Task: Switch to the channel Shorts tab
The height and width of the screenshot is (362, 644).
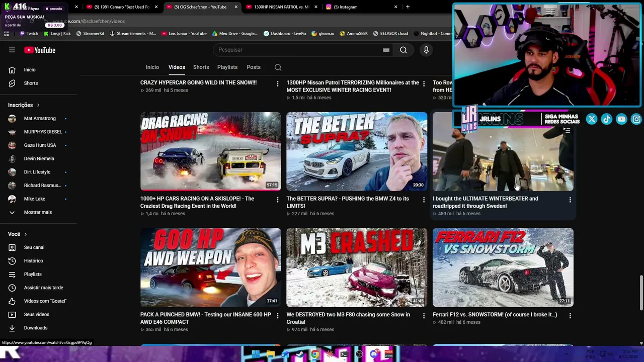Action: [x=201, y=67]
